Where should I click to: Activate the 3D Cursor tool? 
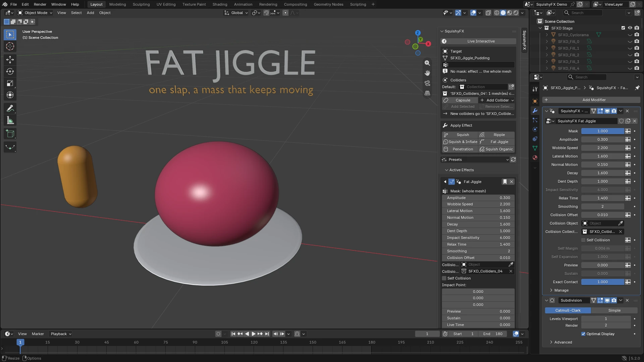click(x=10, y=46)
